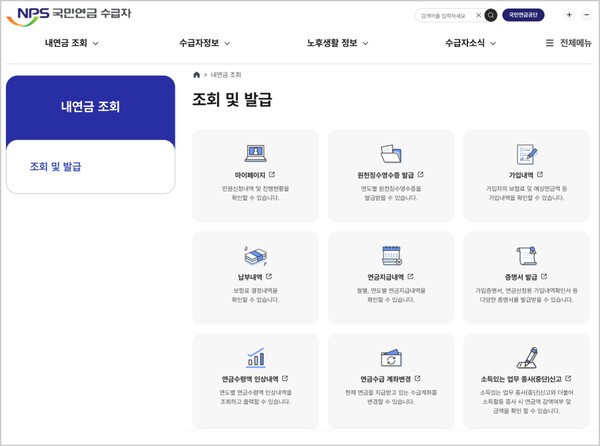The width and height of the screenshot is (600, 446).
Task: Open the 납부내역 link
Action: 250,277
